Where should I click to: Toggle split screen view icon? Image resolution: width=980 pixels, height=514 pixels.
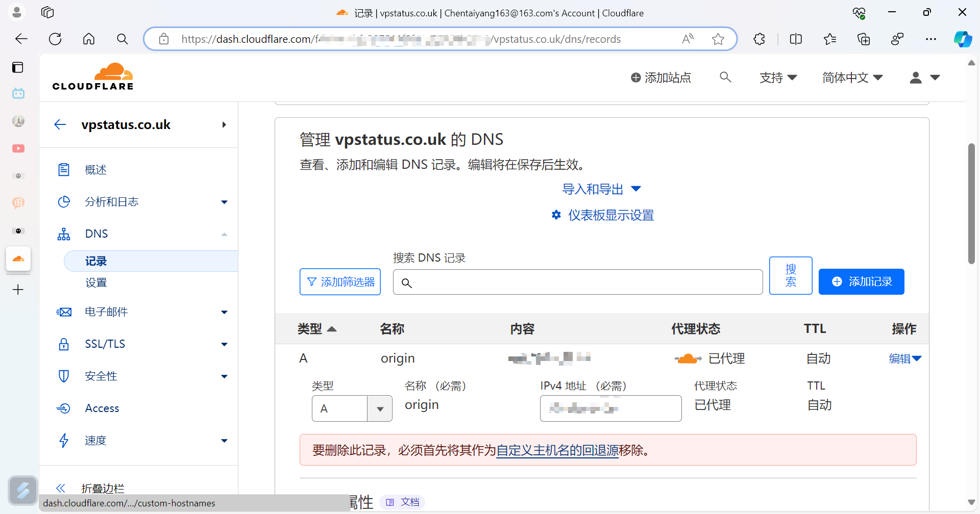[796, 39]
